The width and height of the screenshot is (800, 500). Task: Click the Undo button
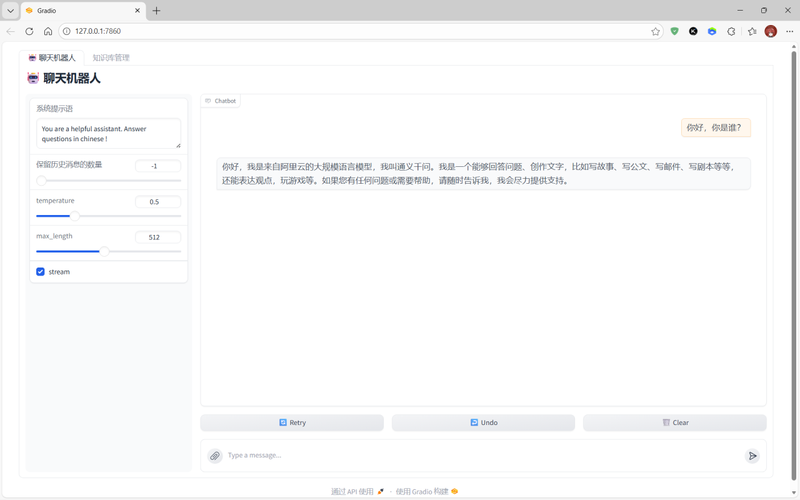coord(483,422)
